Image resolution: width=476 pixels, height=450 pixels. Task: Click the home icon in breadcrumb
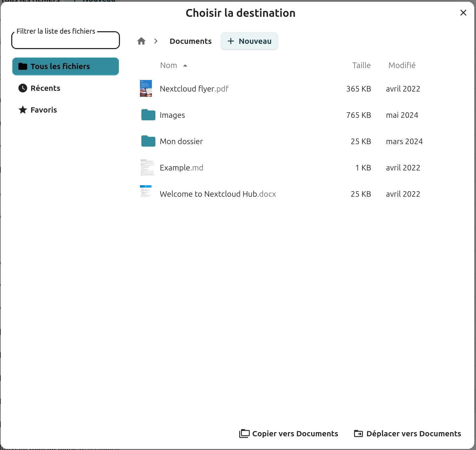tap(141, 41)
